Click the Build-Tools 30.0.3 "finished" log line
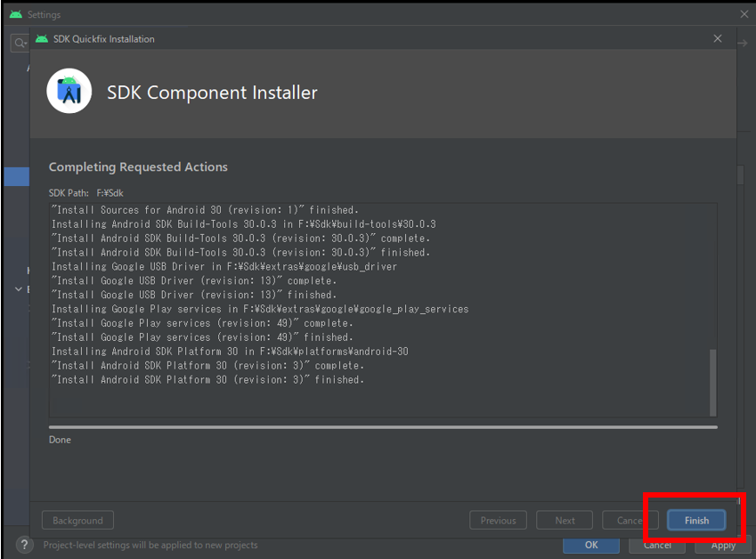The image size is (756, 559). point(240,253)
